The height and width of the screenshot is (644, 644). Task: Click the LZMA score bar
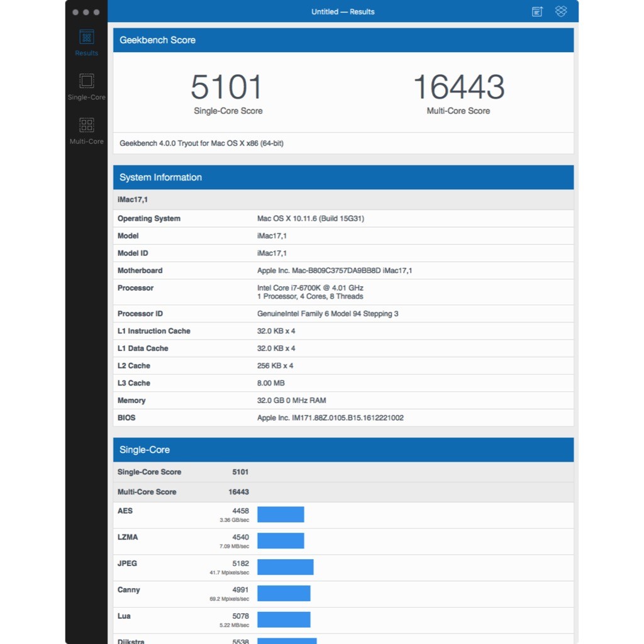[x=280, y=540]
